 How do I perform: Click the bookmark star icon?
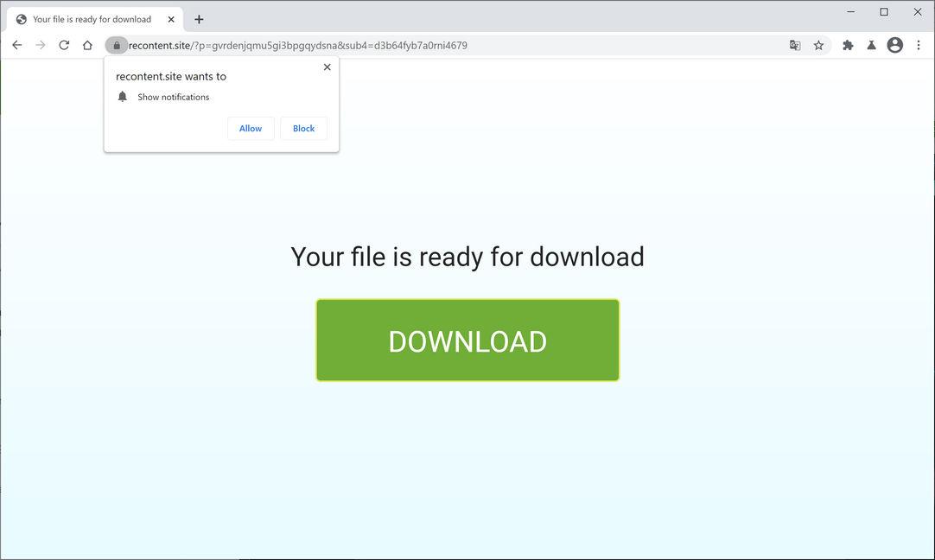[818, 45]
